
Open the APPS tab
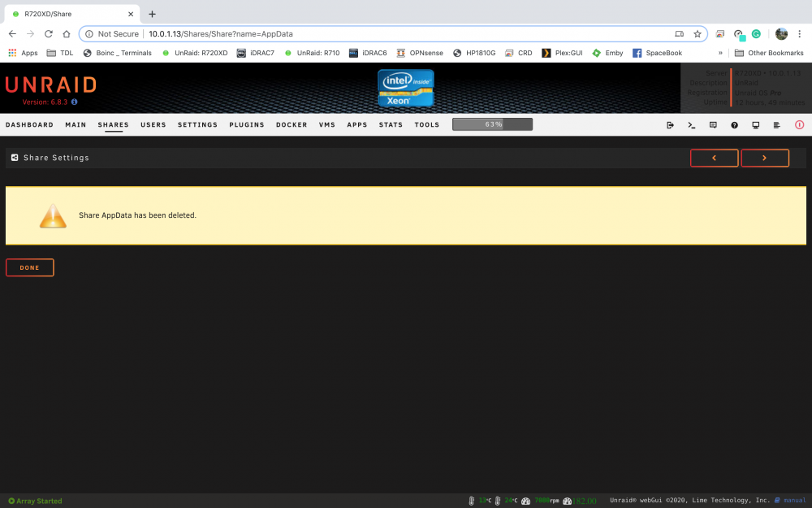click(356, 124)
